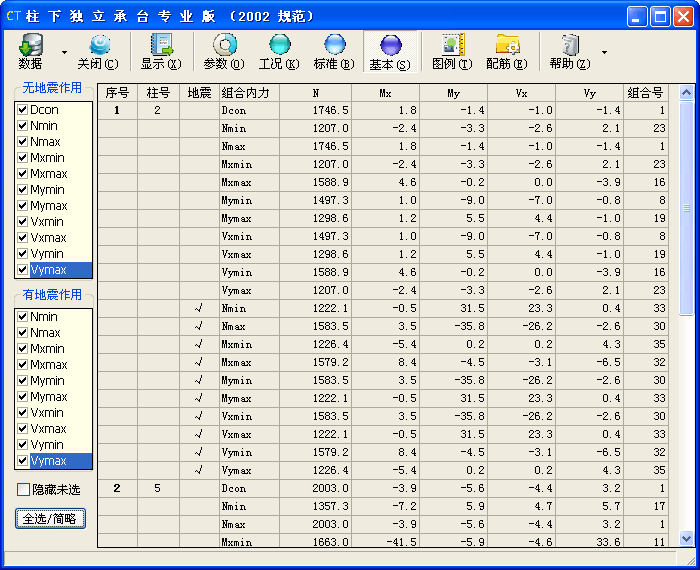Click Mx value 4.6 in non-seismic Mxmax row
The width and height of the screenshot is (700, 570).
[x=386, y=183]
